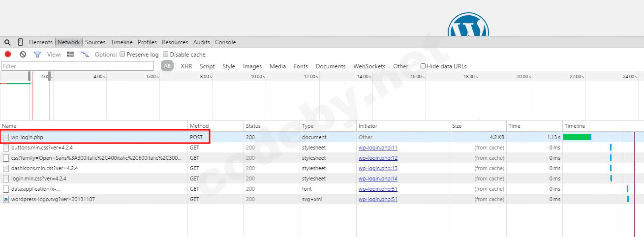This screenshot has height=237, width=644.
Task: Check the Disable cache option
Action: coord(166,55)
